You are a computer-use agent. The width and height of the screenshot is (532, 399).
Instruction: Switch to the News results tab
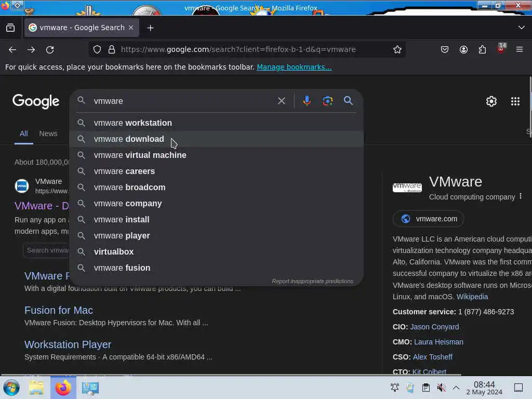(x=48, y=134)
